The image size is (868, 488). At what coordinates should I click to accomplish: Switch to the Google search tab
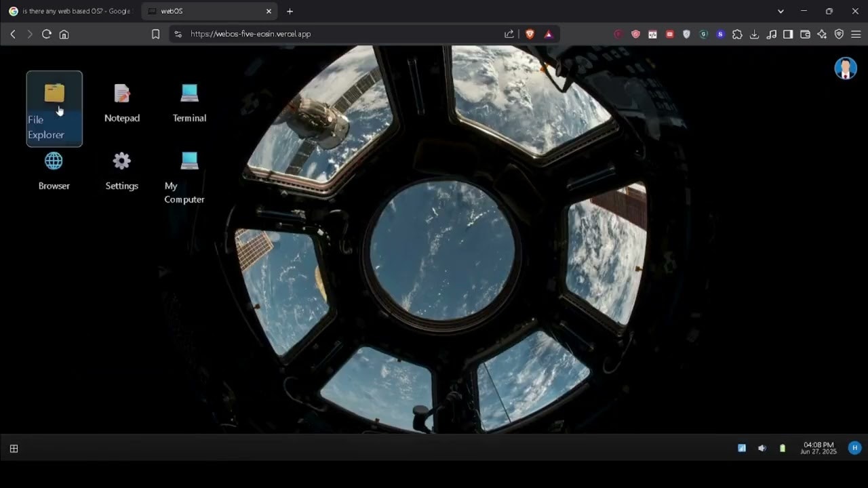pyautogui.click(x=71, y=12)
